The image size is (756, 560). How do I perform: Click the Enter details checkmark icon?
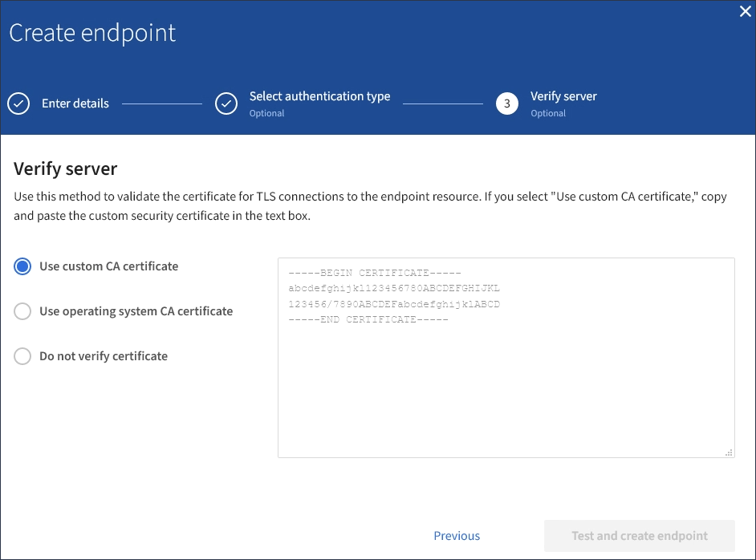(x=18, y=103)
